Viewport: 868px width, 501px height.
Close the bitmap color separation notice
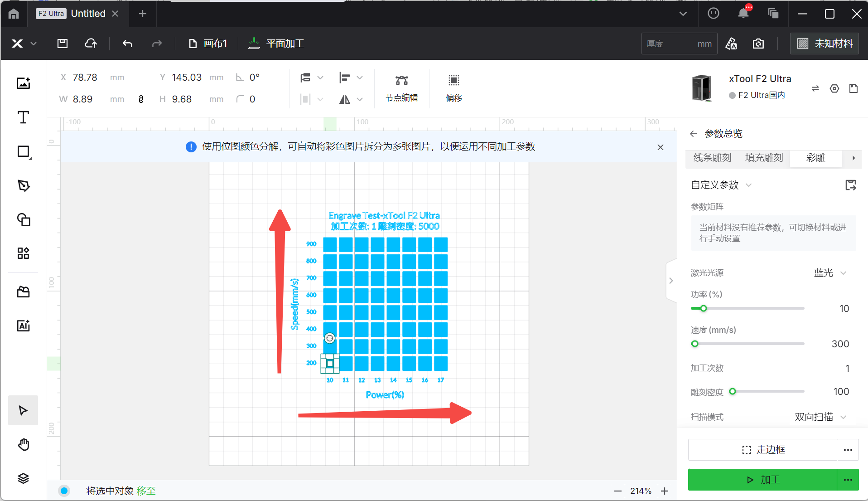coord(661,147)
